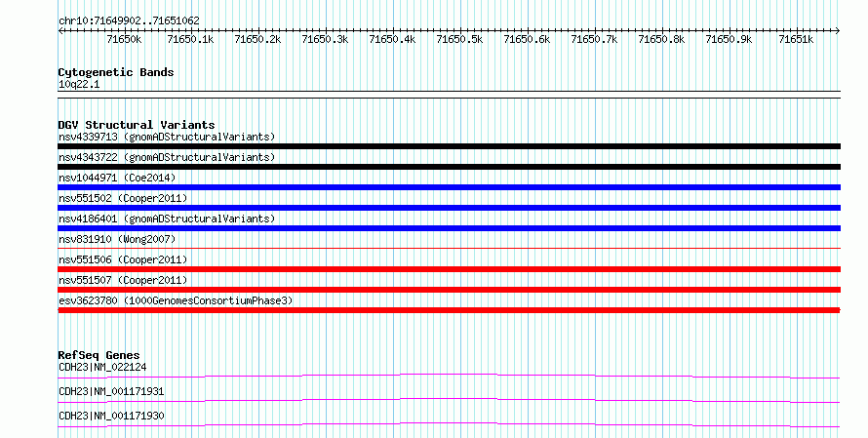Click the 71650.8k ruler tick label
The width and height of the screenshot is (868, 438).
click(661, 39)
